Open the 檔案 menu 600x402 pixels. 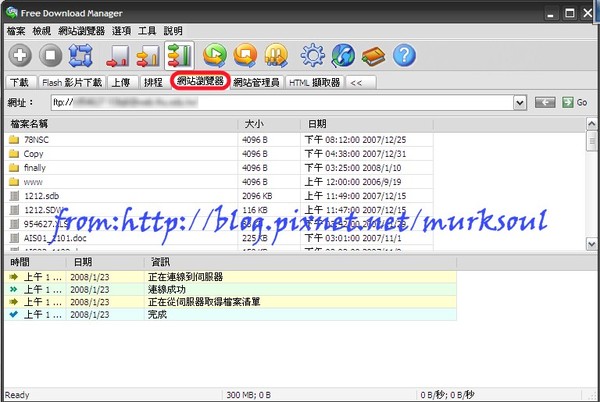(16, 31)
